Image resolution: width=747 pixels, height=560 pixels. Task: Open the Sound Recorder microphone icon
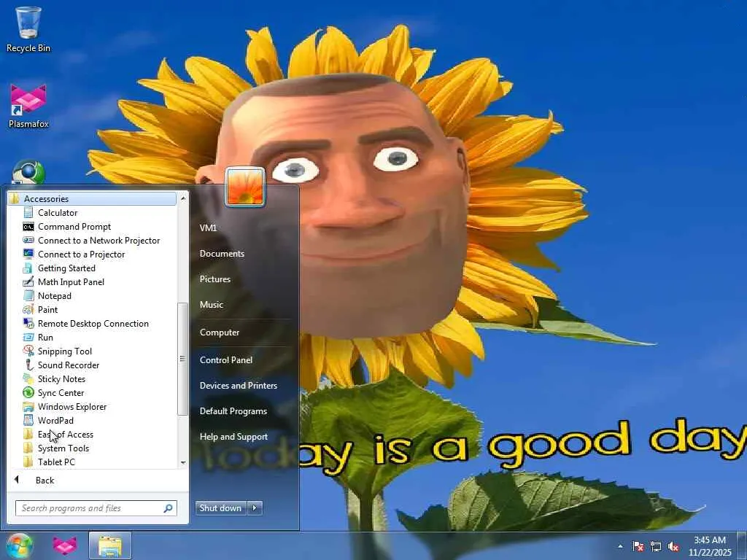coord(28,365)
